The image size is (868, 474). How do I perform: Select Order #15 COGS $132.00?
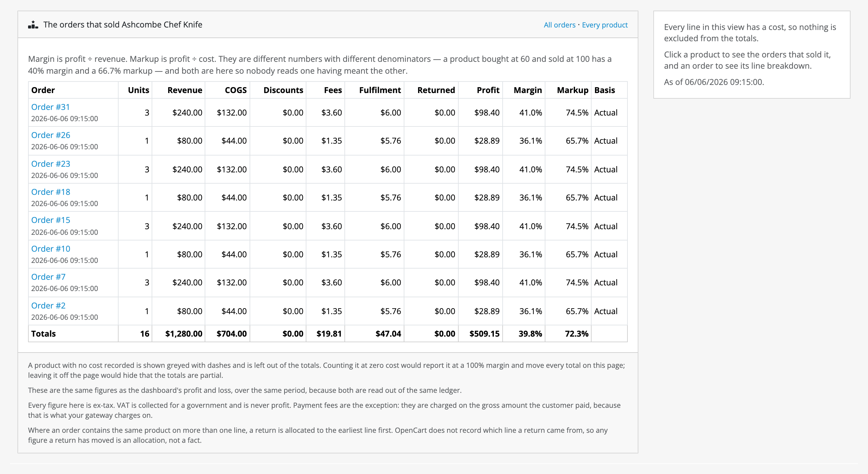pos(232,226)
